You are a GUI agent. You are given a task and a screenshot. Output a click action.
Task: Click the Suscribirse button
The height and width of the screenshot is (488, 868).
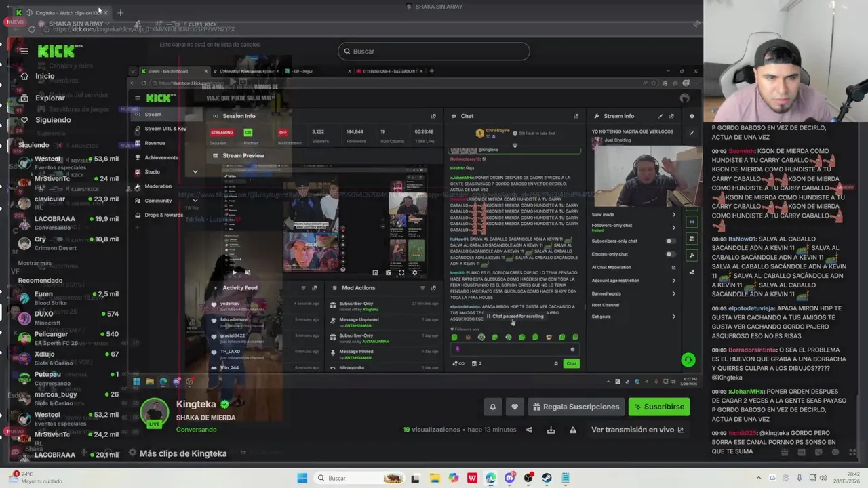(659, 407)
